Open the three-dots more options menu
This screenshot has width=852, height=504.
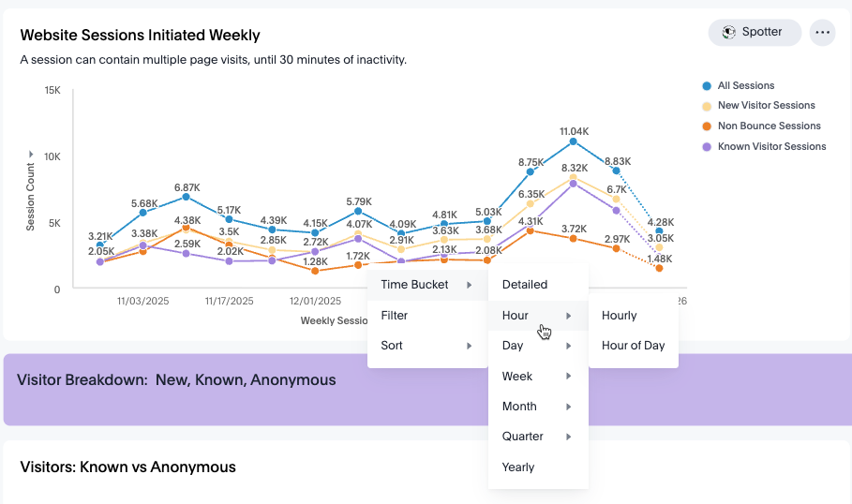[x=822, y=33]
